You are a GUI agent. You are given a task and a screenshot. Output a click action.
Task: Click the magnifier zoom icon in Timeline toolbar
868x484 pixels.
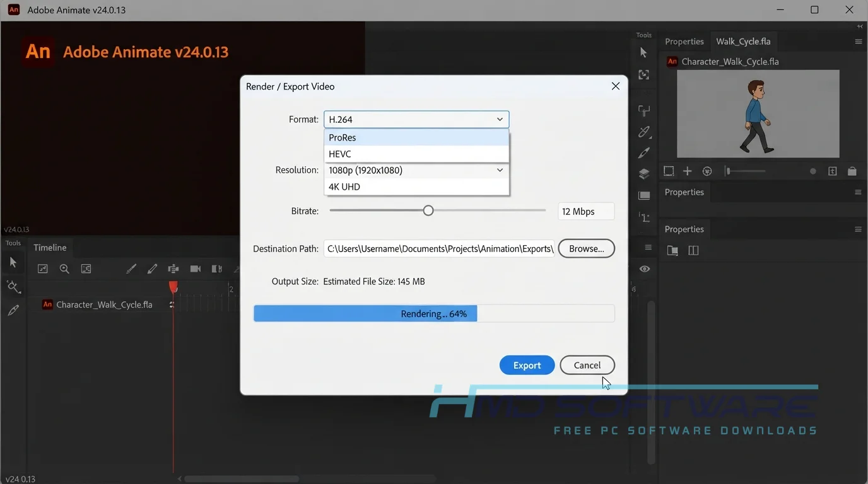(64, 269)
